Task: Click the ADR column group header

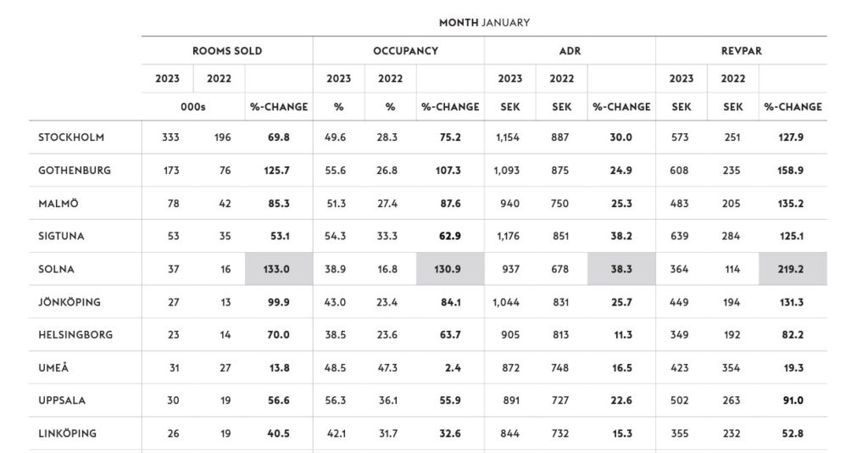Action: tap(570, 51)
